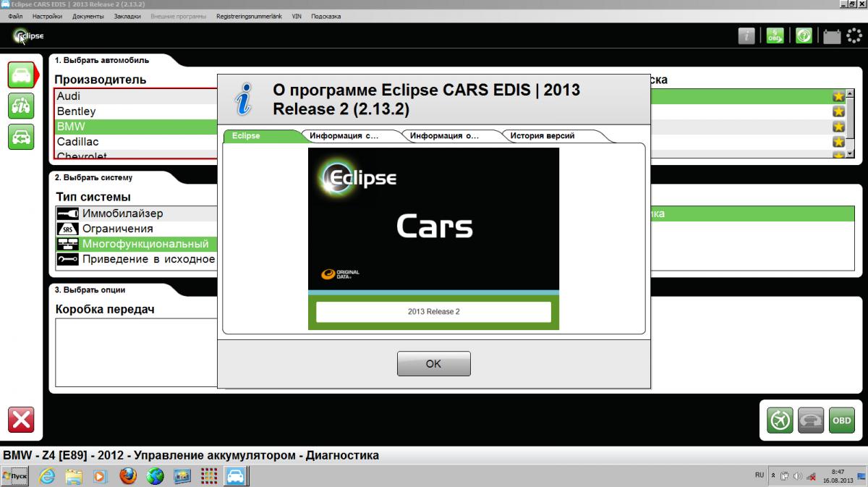Click OK to close About dialog

[434, 364]
